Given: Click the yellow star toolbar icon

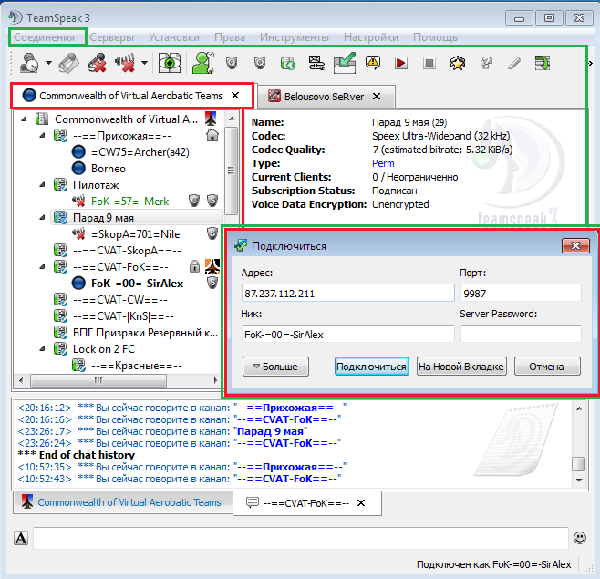Looking at the screenshot, I should 457,63.
